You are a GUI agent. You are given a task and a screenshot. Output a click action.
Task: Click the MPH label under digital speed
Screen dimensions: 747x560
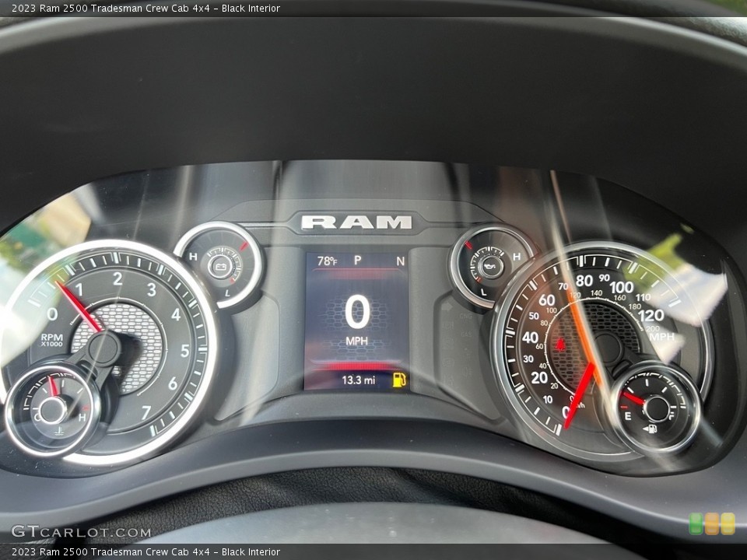357,341
